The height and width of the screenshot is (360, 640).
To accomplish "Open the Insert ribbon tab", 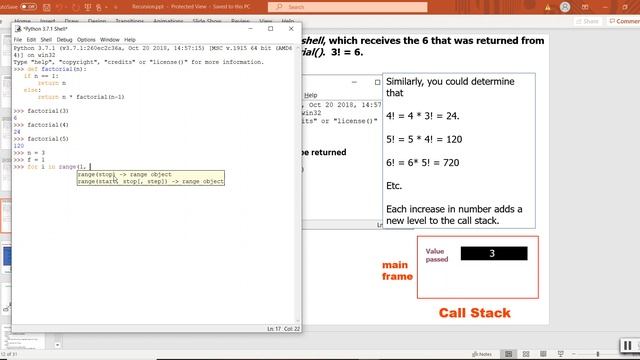I will (47, 20).
